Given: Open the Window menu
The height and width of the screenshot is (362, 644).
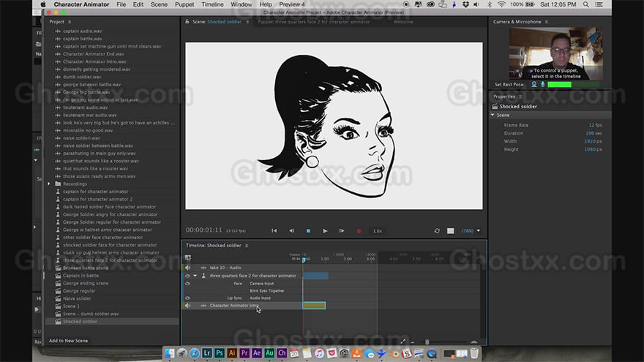Looking at the screenshot, I should click(241, 4).
